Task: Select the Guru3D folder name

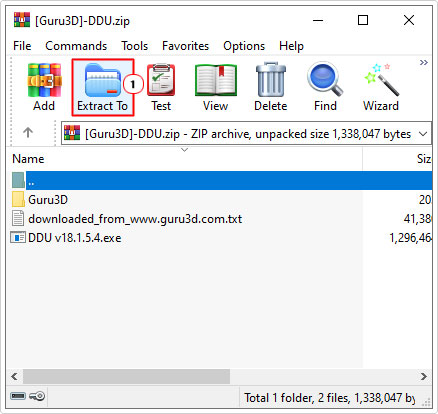Action: pyautogui.click(x=48, y=200)
